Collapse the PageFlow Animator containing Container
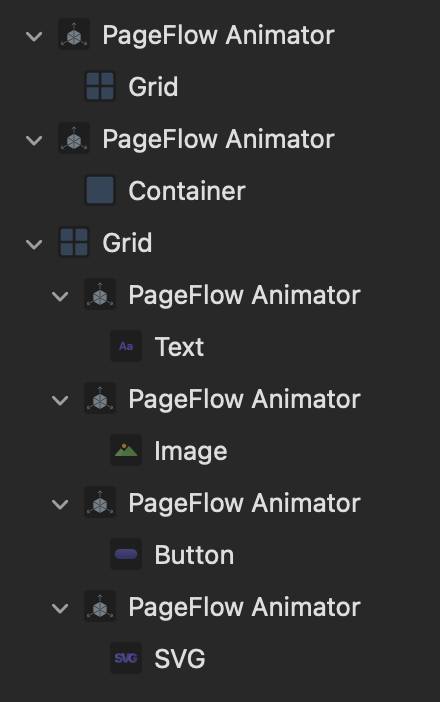Screen dimensions: 440x702 tap(34, 140)
